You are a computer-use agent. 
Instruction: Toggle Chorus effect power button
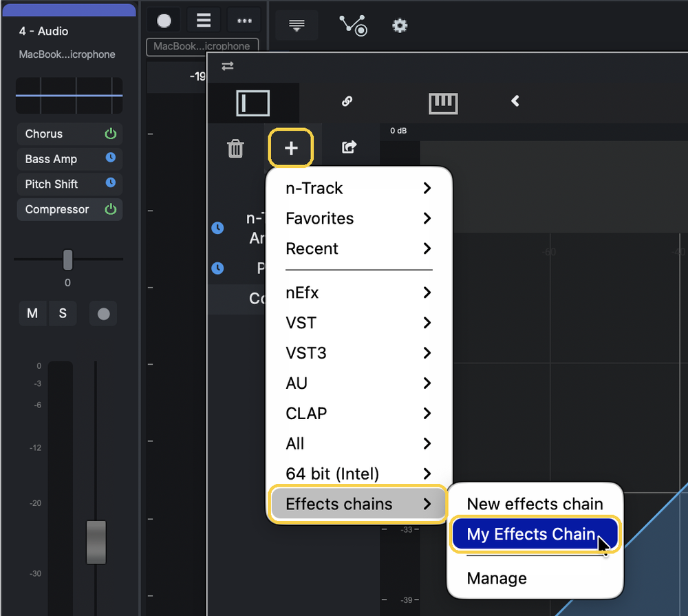pos(111,134)
